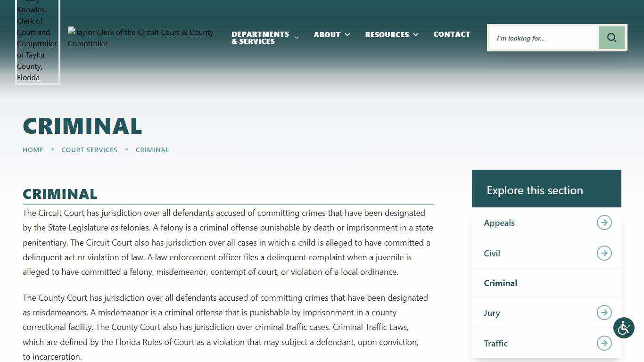Image resolution: width=644 pixels, height=362 pixels.
Task: Open the Court Services breadcrumb link
Action: [x=89, y=150]
